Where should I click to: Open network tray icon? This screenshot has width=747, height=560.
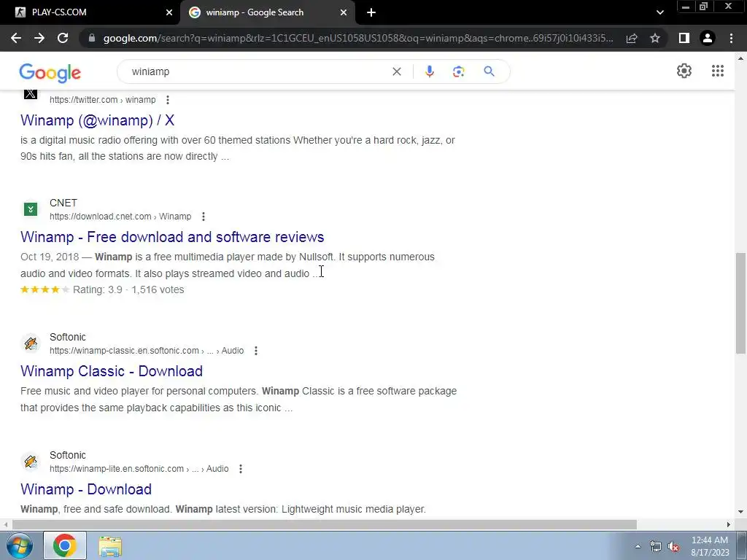[656, 547]
